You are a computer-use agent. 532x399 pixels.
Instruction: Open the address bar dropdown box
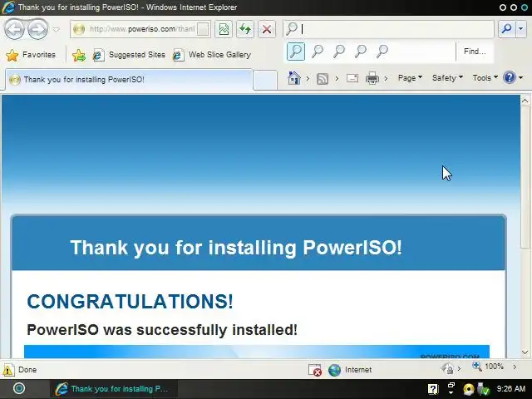203,29
